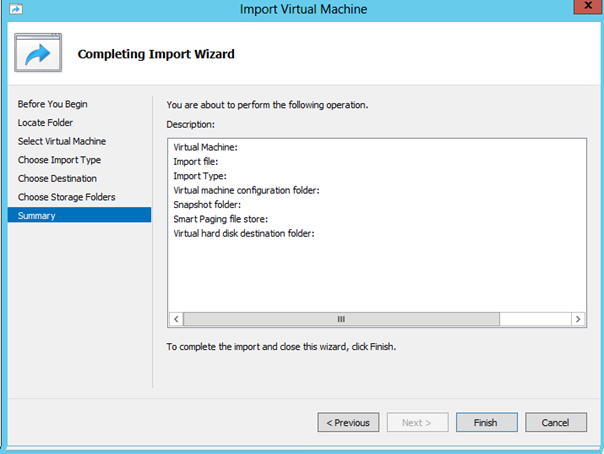
Task: Close the Import Virtual Machine window
Action: (588, 7)
